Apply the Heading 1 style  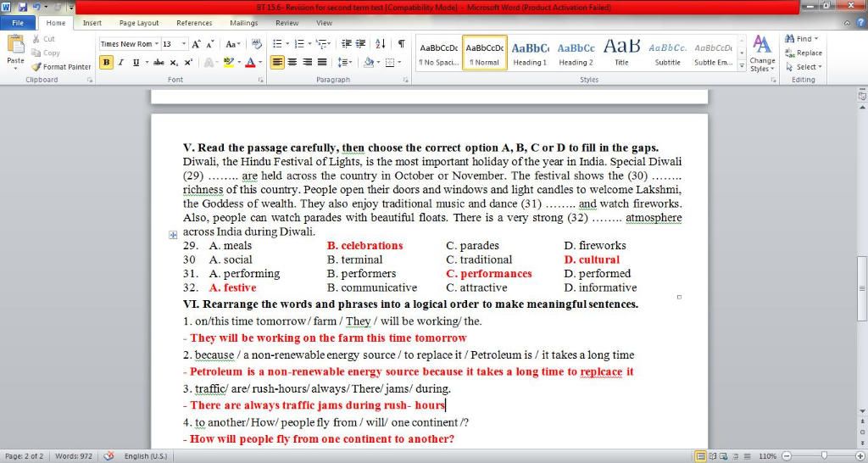(530, 53)
